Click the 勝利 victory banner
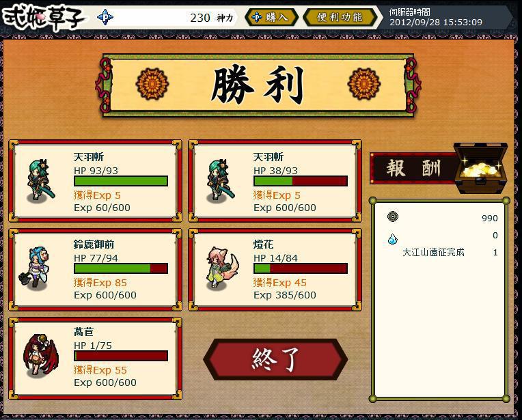 click(x=258, y=85)
